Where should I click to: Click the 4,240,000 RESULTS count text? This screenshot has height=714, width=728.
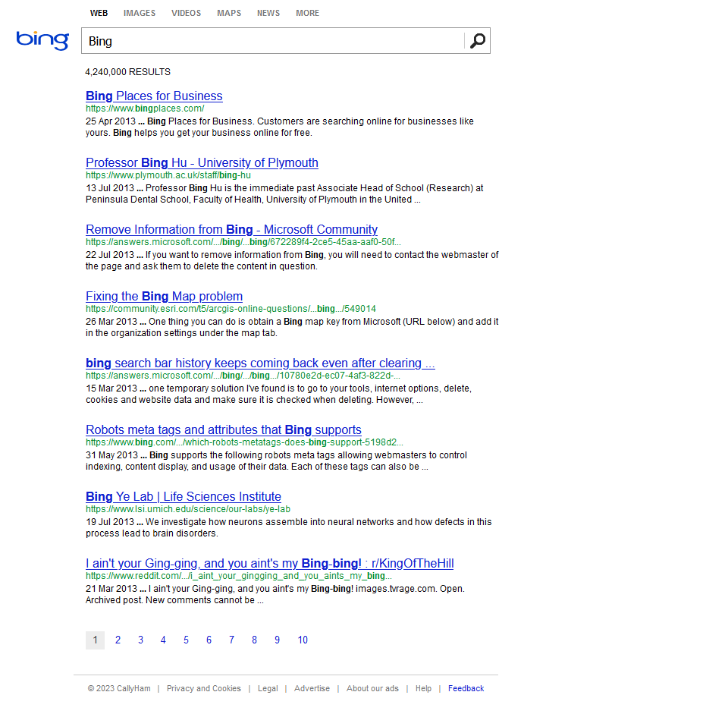pyautogui.click(x=127, y=72)
